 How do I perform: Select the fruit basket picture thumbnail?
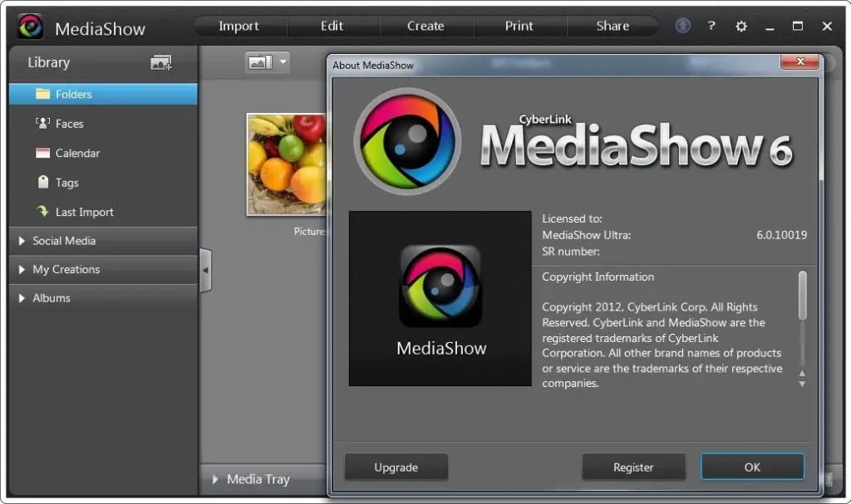coord(287,164)
